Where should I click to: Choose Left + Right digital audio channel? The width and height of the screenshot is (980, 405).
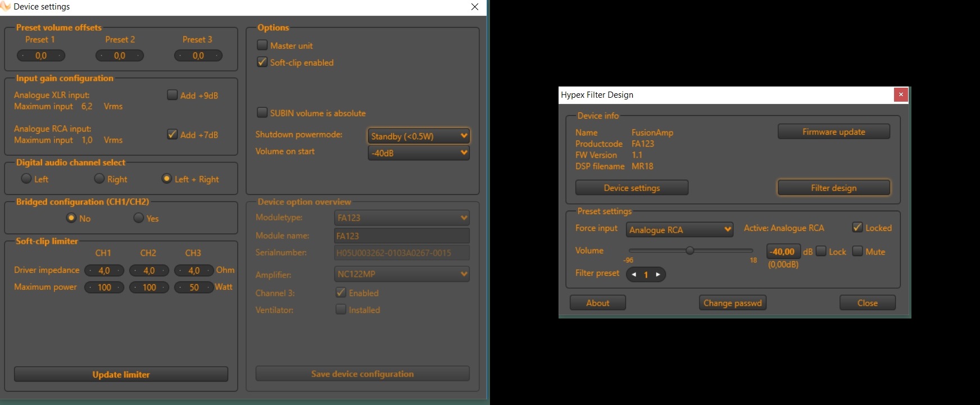pos(166,179)
